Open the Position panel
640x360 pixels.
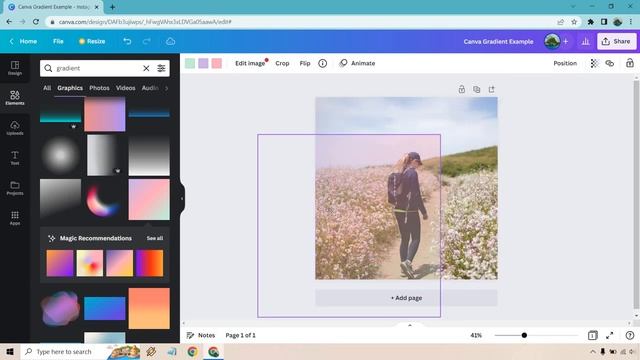click(x=565, y=63)
